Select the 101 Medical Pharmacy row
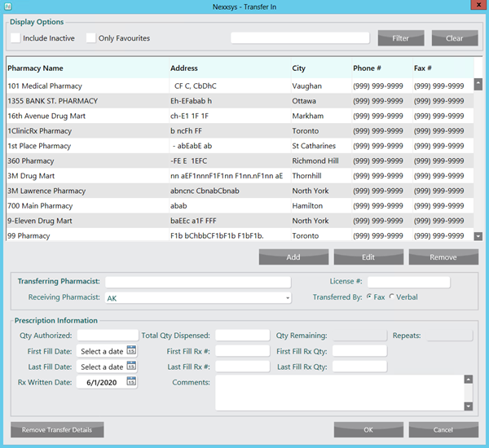 point(240,86)
